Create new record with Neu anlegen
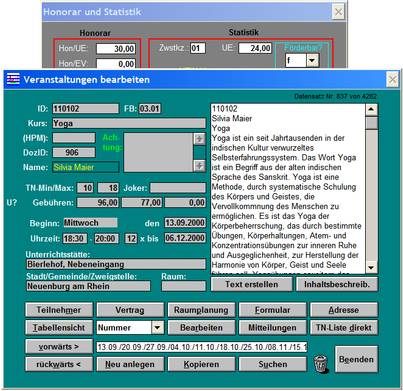 point(130,364)
